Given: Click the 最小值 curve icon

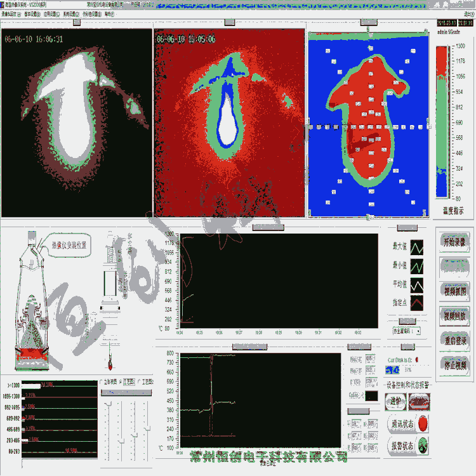Looking at the screenshot, I should point(417,265).
